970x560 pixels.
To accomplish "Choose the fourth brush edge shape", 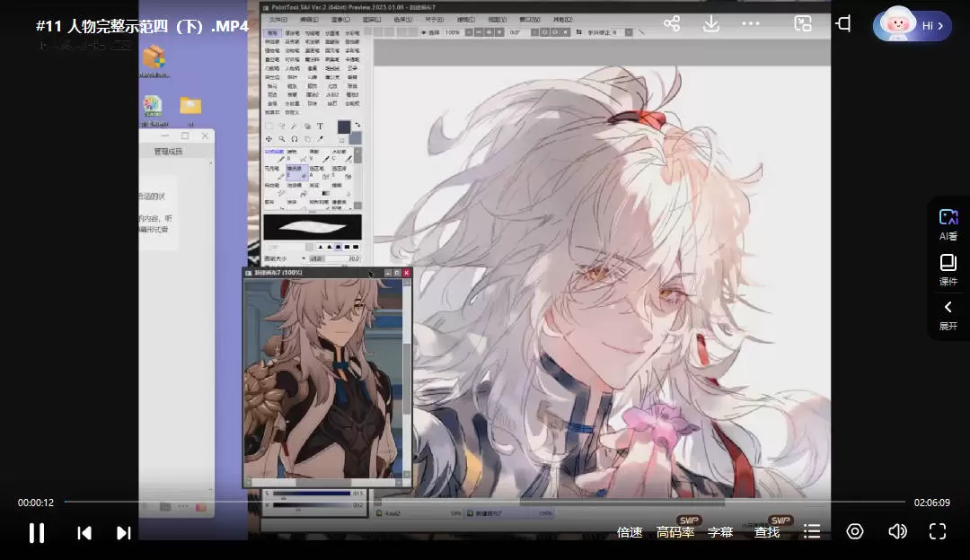I will (347, 247).
